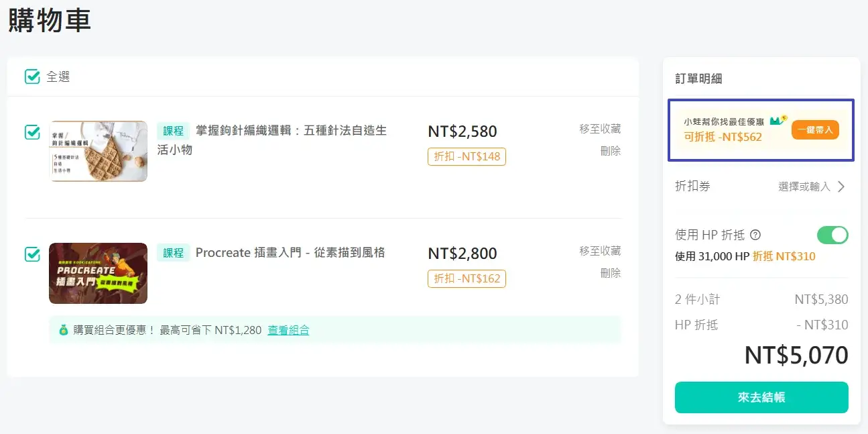Click the 來去結帳 checkout button
The width and height of the screenshot is (868, 434).
point(761,397)
